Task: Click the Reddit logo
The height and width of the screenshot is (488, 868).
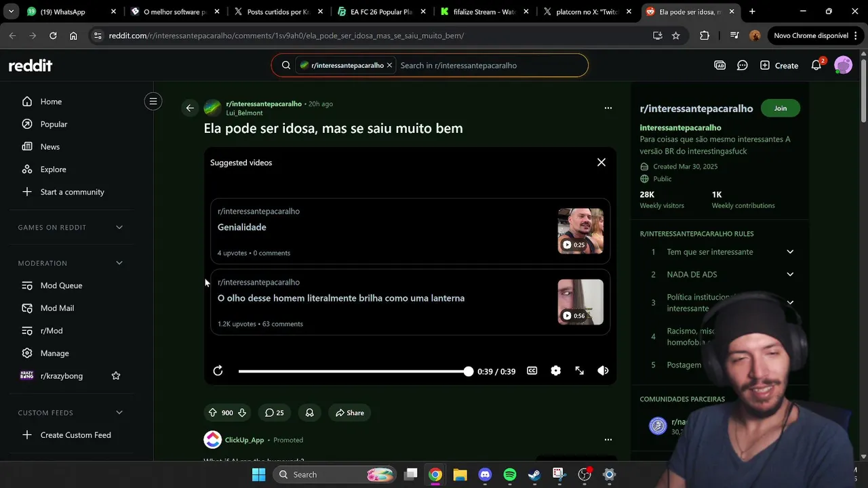Action: 31,66
